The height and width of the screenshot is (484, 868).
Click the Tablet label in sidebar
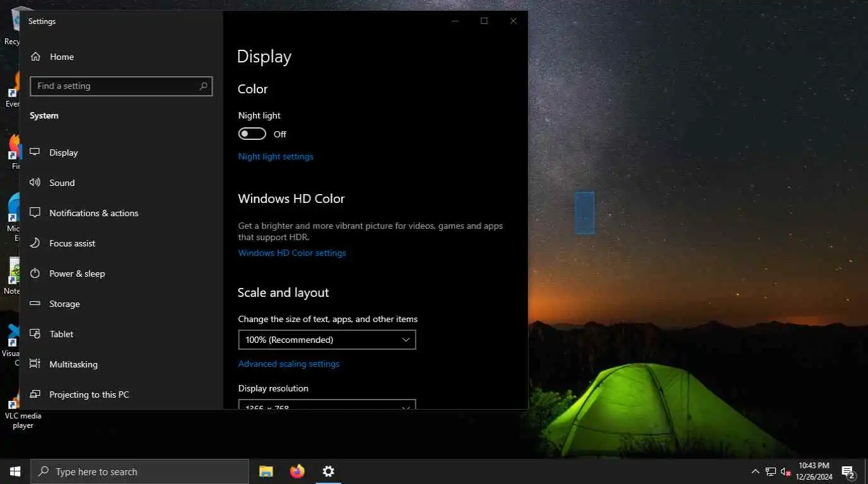[x=62, y=334]
